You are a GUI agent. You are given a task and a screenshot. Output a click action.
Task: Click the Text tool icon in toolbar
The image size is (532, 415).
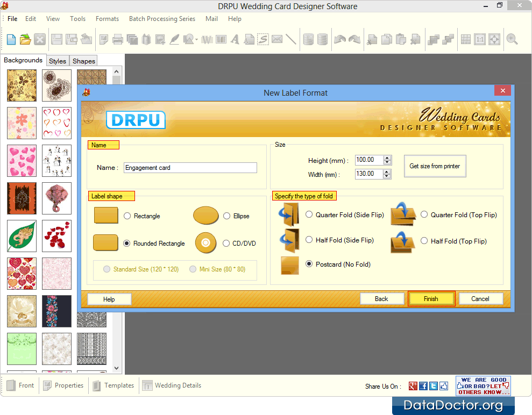[235, 40]
